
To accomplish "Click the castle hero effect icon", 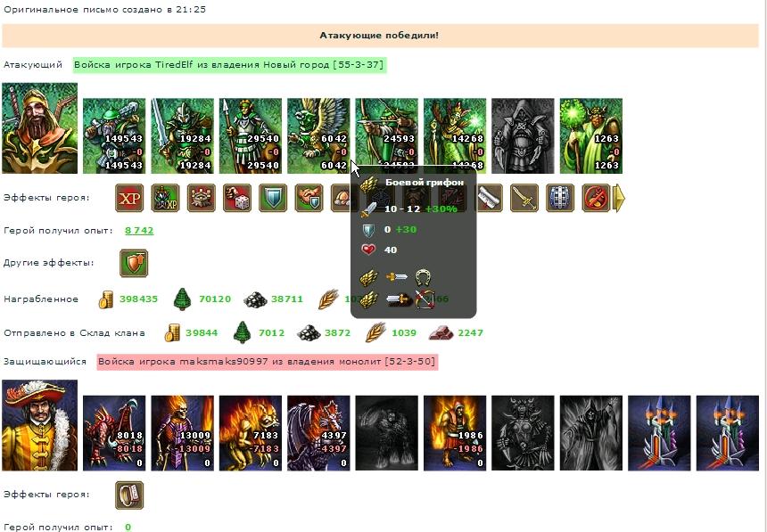I will 201,198.
